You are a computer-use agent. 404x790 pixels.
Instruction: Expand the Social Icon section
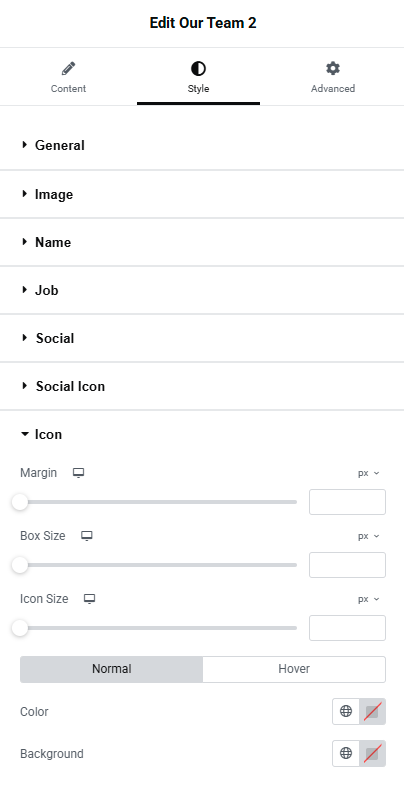click(x=202, y=386)
